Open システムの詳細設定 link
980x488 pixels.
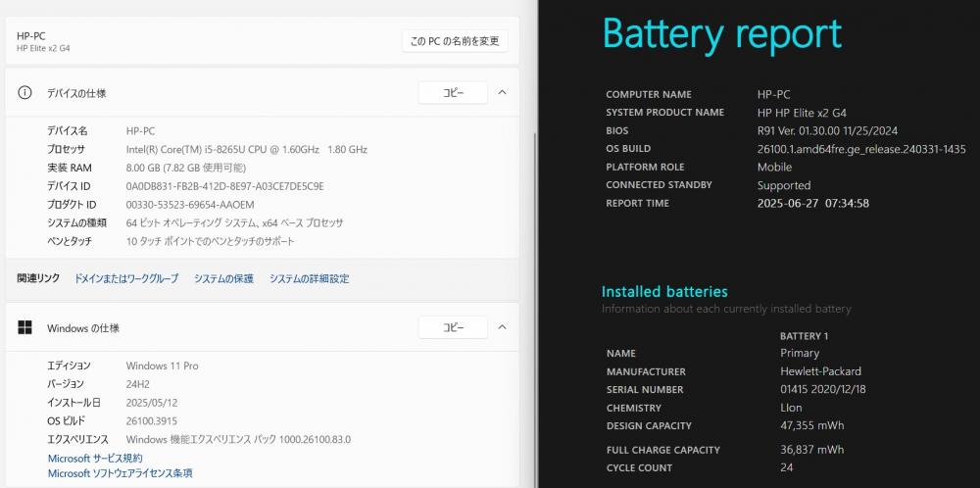pos(310,278)
